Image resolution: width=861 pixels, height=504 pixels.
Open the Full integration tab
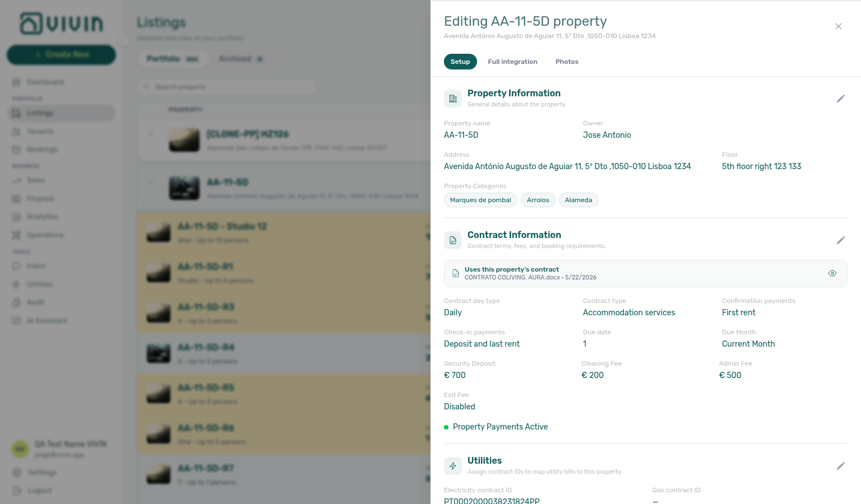pyautogui.click(x=512, y=62)
